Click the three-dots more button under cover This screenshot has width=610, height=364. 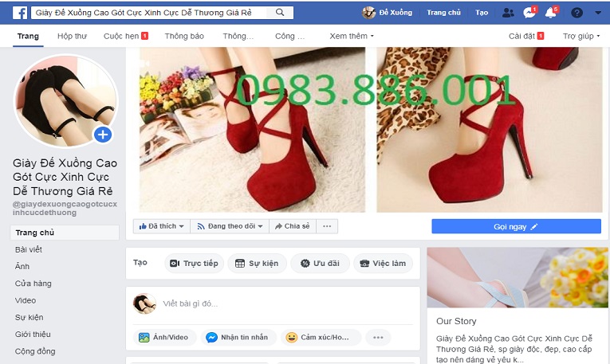tap(325, 226)
